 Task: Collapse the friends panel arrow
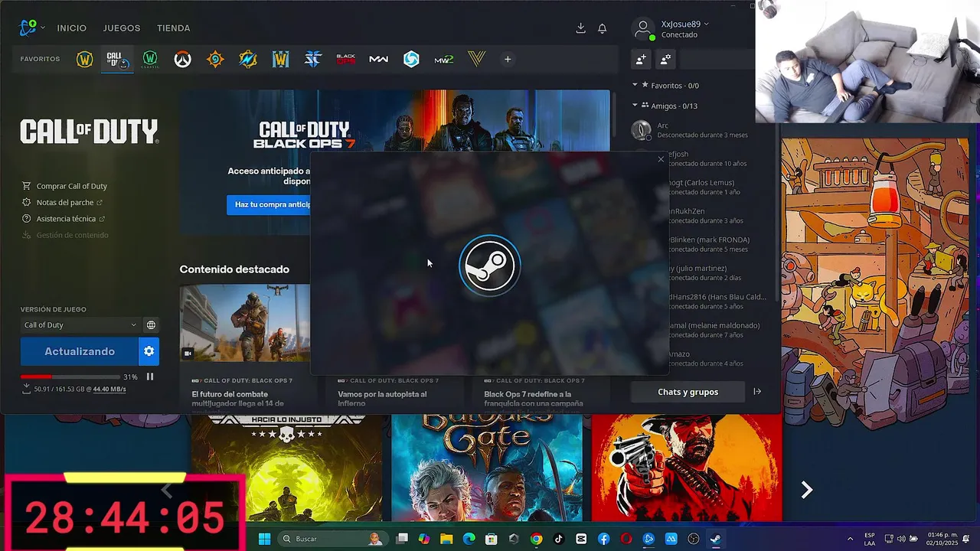[757, 392]
